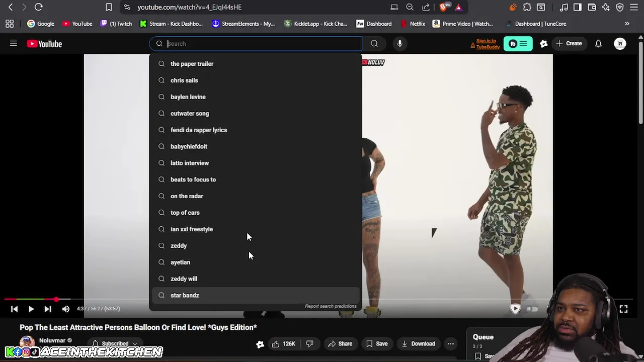The width and height of the screenshot is (644, 362).
Task: Open the browser extensions puzzle icon
Action: click(527, 7)
